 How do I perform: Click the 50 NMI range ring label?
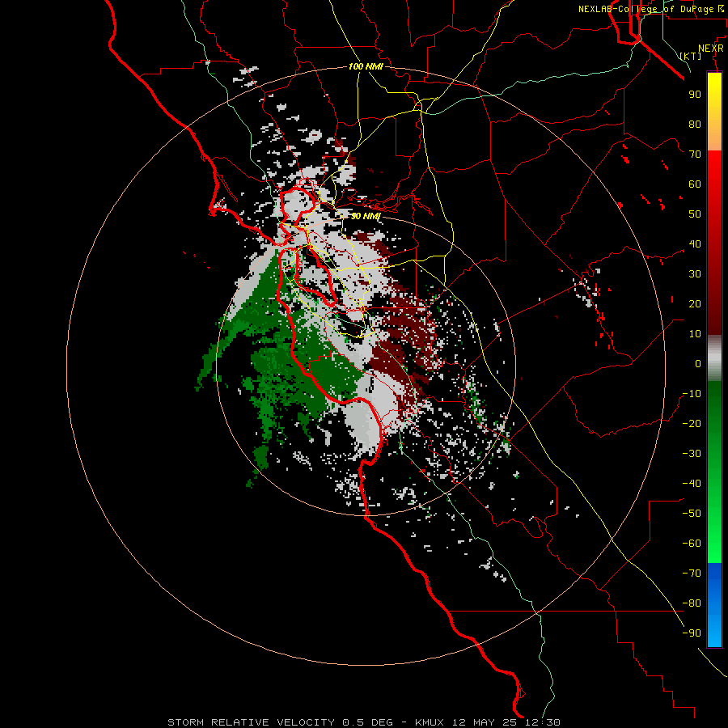click(x=366, y=216)
